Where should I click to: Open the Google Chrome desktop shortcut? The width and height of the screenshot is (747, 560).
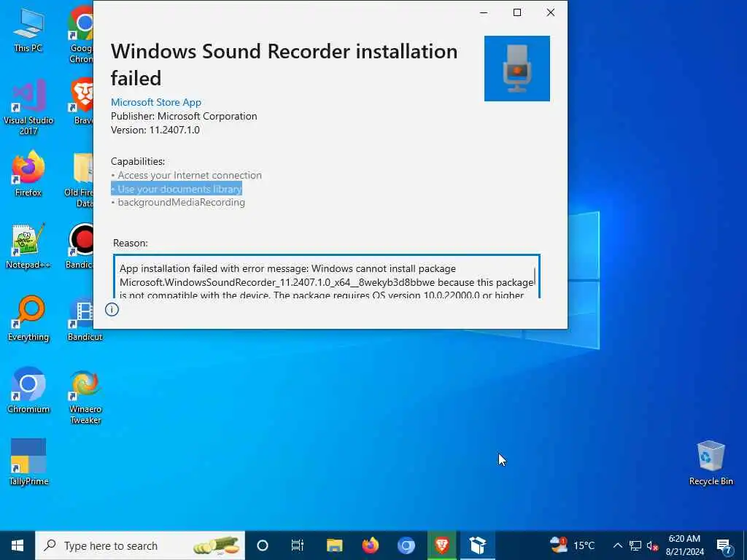point(82,35)
